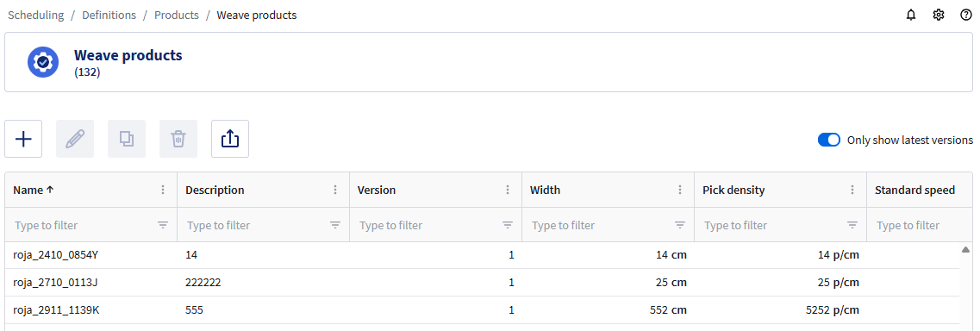Select the roja_2710_0113J row
This screenshot has height=331, width=980.
[x=482, y=282]
